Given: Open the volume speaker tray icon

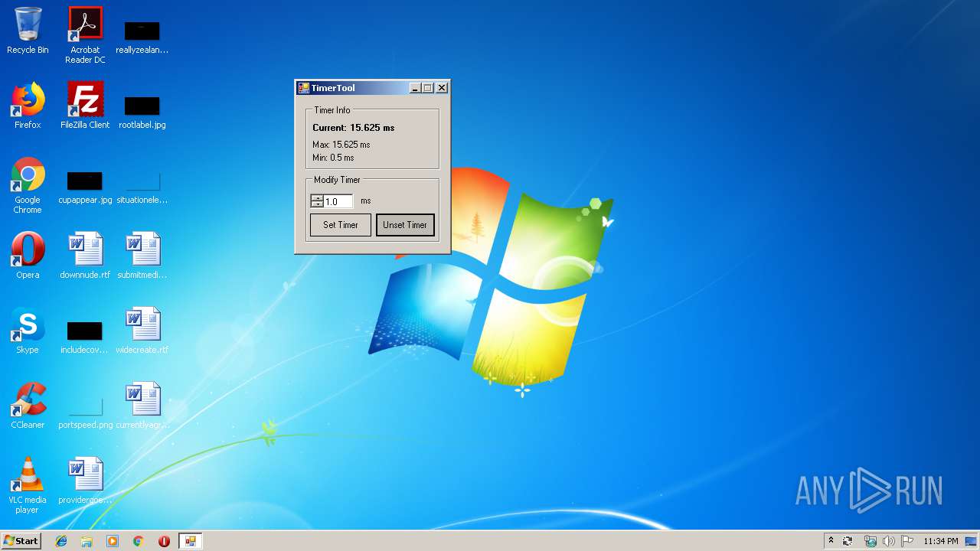Looking at the screenshot, I should 889,541.
